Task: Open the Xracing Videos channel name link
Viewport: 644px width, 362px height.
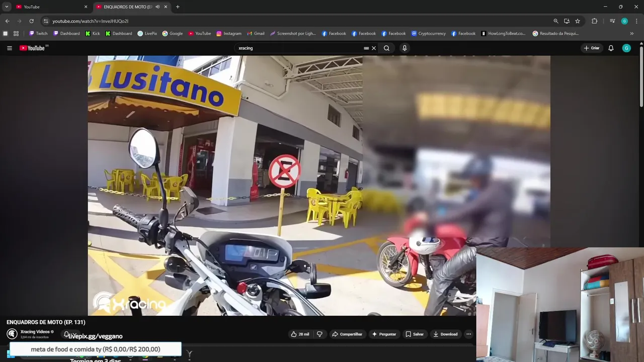Action: coord(35,332)
